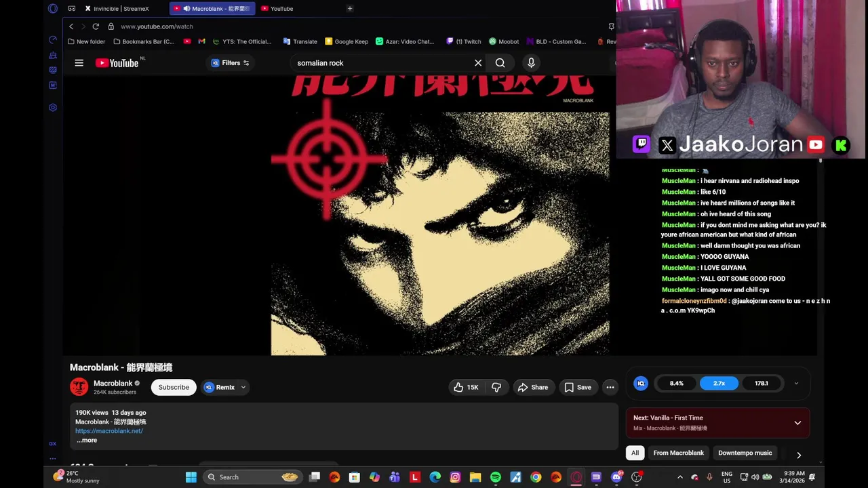Open the Opera sidebar settings gear
Viewport: 868px width, 488px height.
[53, 108]
